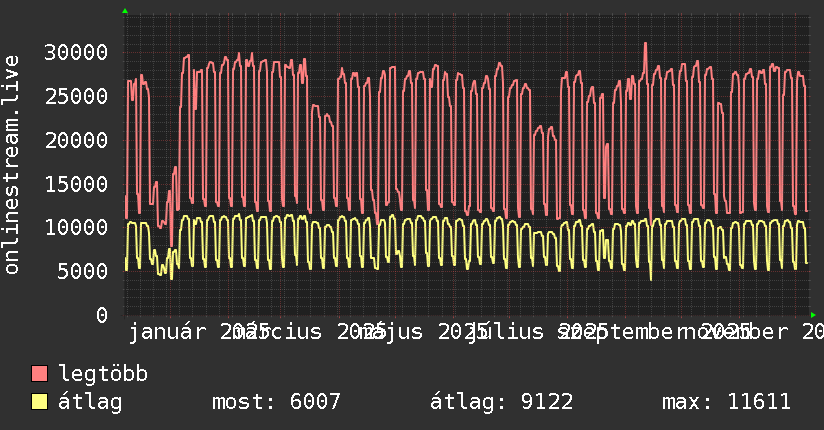Select the átlag legend label beside yellow swatch
Screen dimensions: 824x430
coord(90,402)
